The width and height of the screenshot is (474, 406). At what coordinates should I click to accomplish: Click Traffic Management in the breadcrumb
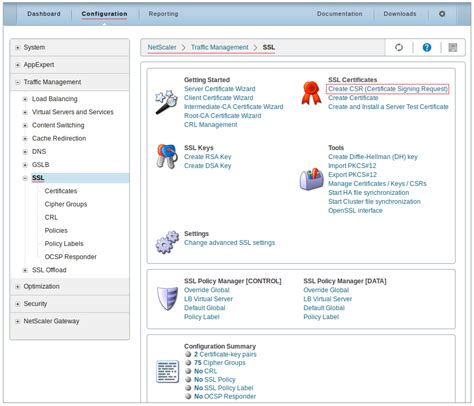click(220, 47)
